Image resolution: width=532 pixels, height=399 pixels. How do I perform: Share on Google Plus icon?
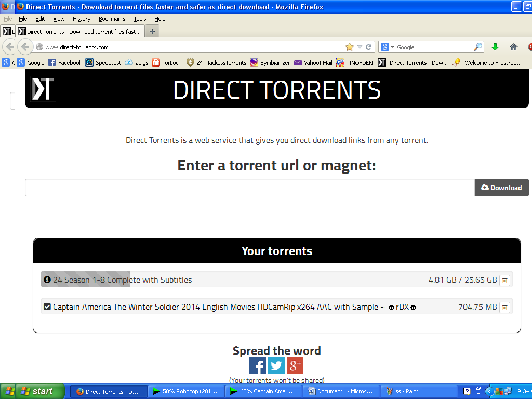(295, 366)
